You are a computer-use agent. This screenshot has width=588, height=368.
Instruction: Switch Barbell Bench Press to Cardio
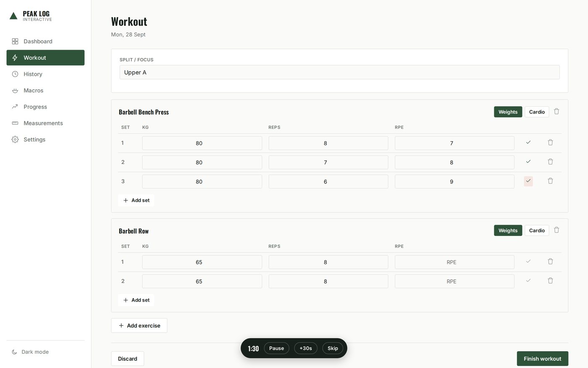[x=537, y=112]
